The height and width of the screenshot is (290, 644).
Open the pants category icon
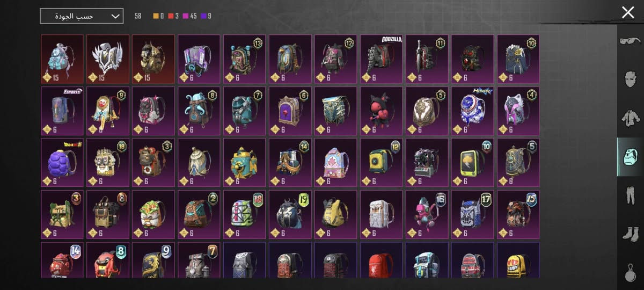(630, 195)
